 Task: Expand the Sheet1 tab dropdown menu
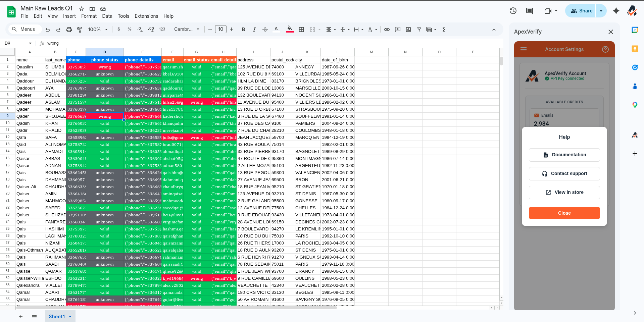coord(70,316)
